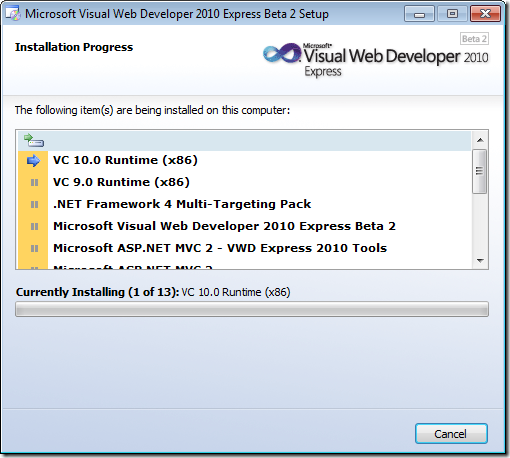Select Microsoft ASP.NET MVC 2 - VWD Express 2010 Tools row

click(245, 248)
